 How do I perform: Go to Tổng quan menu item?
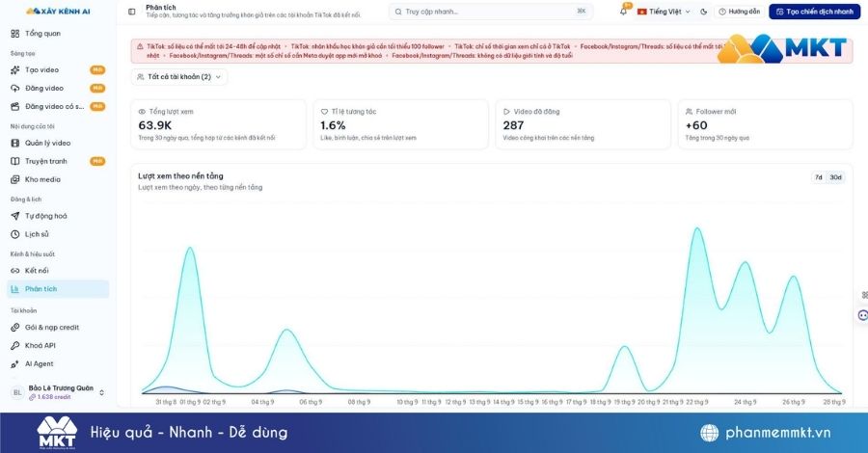[58, 34]
